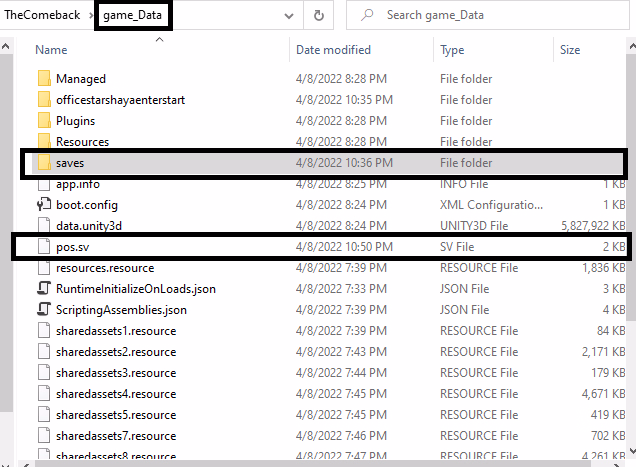This screenshot has width=636, height=467.
Task: Click the sharedassets7.resource file icon
Action: pos(44,436)
